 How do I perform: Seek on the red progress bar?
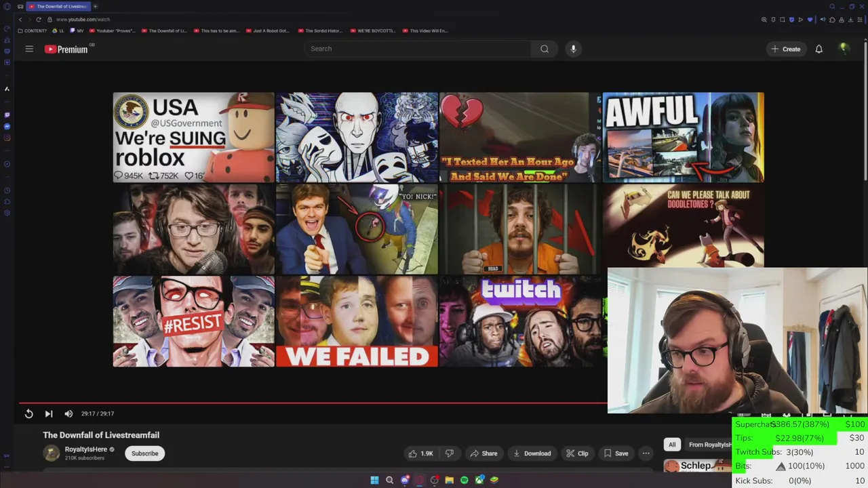tap(313, 403)
